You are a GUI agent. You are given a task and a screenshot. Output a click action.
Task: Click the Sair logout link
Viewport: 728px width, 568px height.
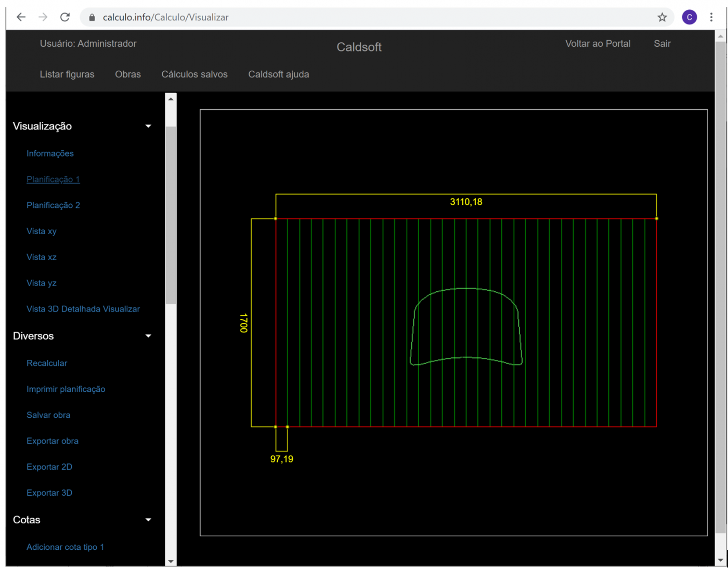click(x=662, y=44)
